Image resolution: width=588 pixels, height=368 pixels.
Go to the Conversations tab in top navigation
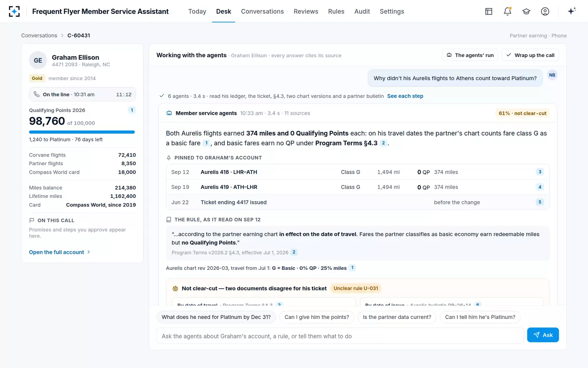(262, 11)
